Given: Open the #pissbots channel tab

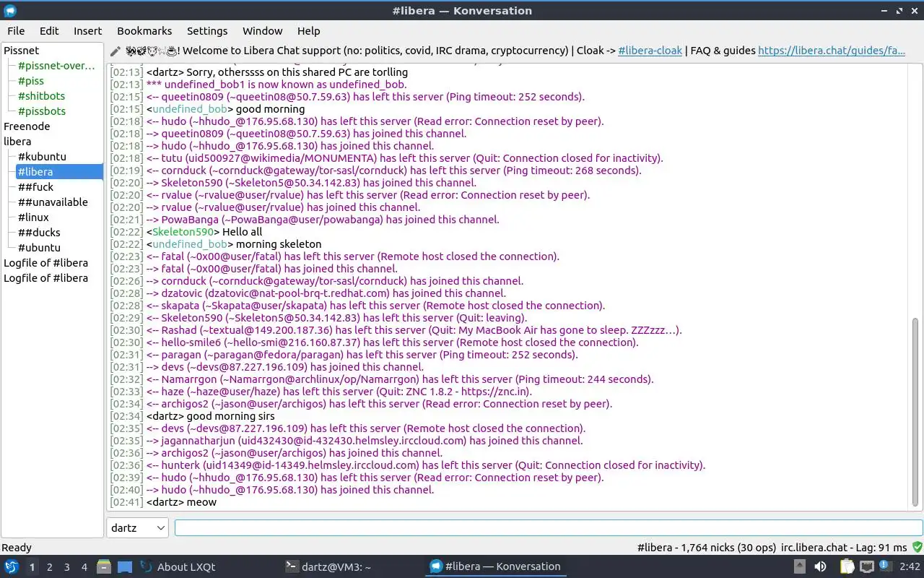Looking at the screenshot, I should click(42, 111).
